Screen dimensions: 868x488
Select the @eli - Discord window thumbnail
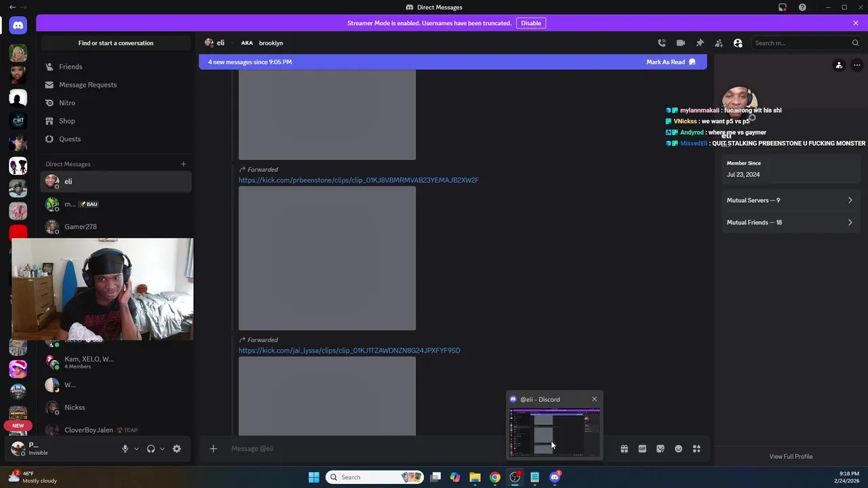(555, 433)
